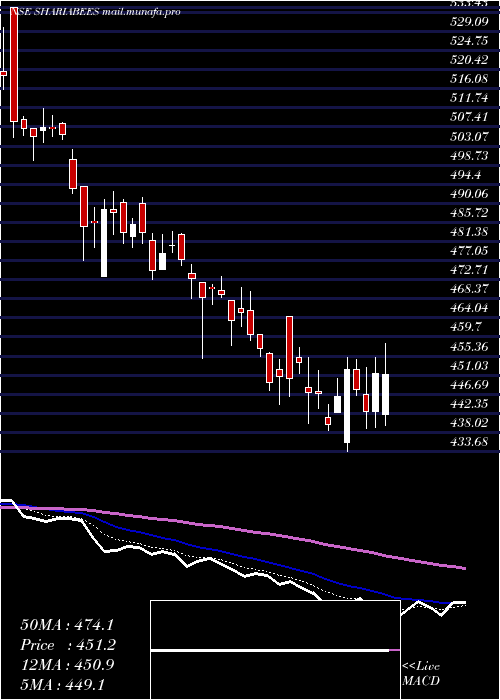This screenshot has height=700, width=500.
Task: Click the 438.02 price axis label
Action: [467, 422]
